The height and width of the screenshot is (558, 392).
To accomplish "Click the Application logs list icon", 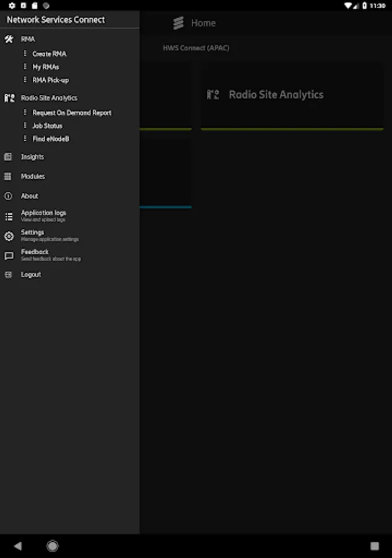I will click(x=9, y=216).
